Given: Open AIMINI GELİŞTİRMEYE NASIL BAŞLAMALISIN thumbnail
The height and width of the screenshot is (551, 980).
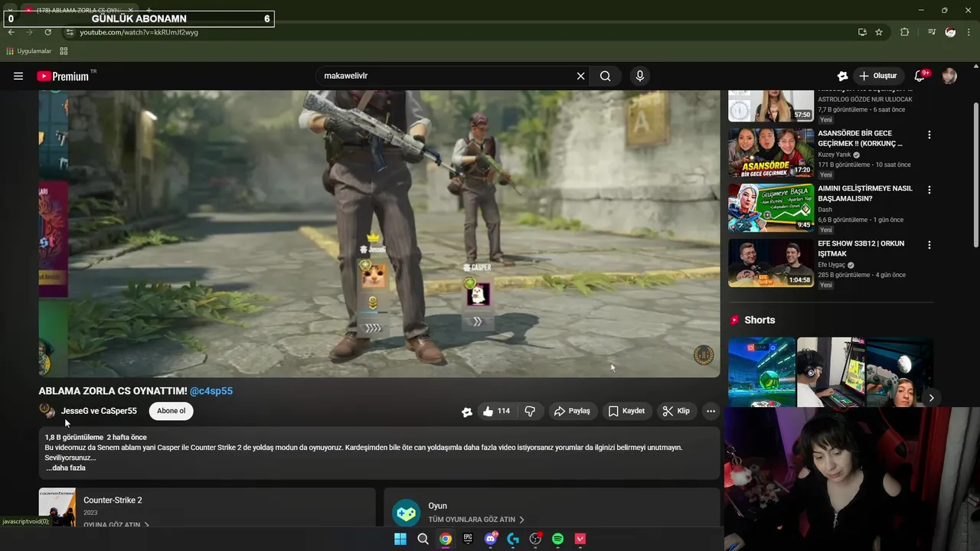Looking at the screenshot, I should click(771, 207).
